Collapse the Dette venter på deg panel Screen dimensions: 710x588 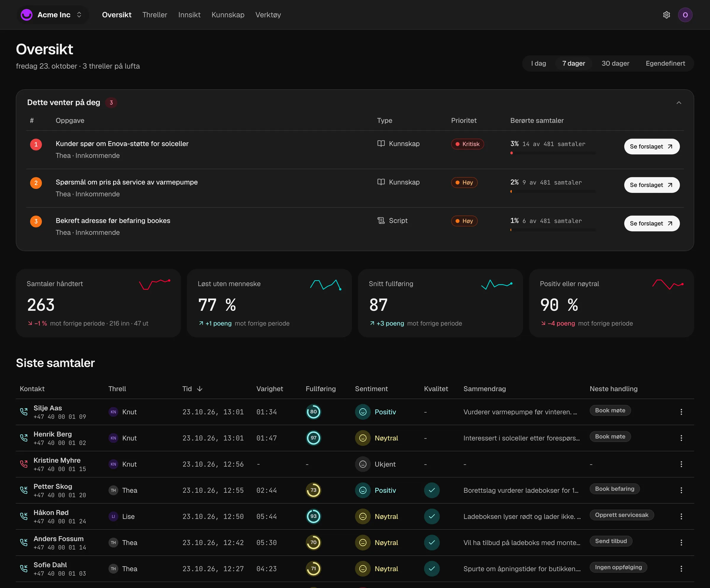679,102
